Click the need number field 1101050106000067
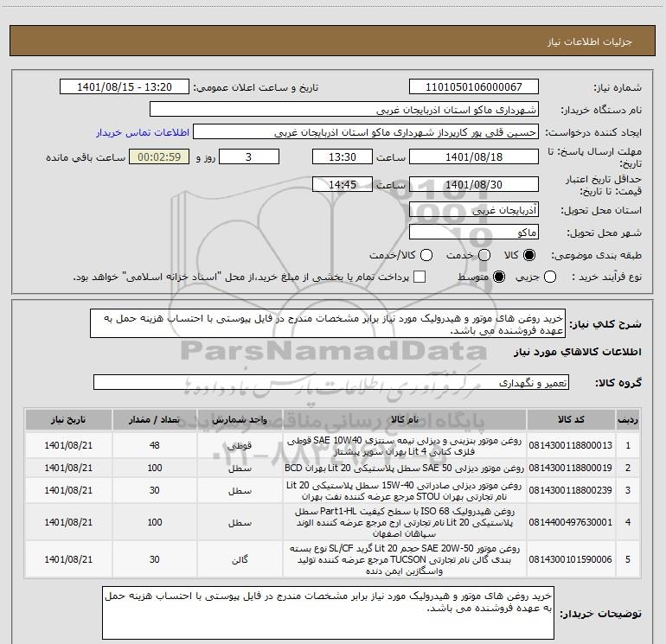 click(x=474, y=87)
